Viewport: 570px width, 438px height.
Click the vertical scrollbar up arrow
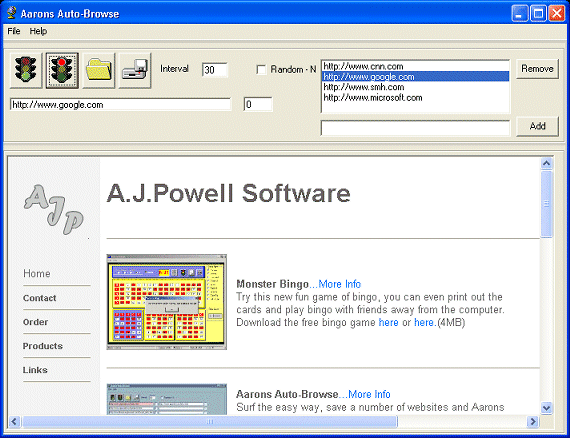(546, 163)
